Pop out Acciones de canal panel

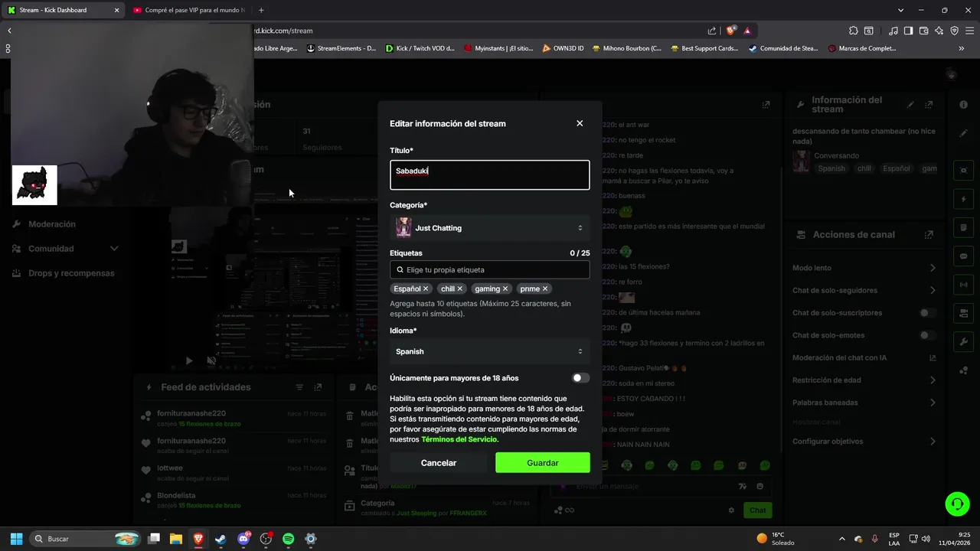point(929,234)
